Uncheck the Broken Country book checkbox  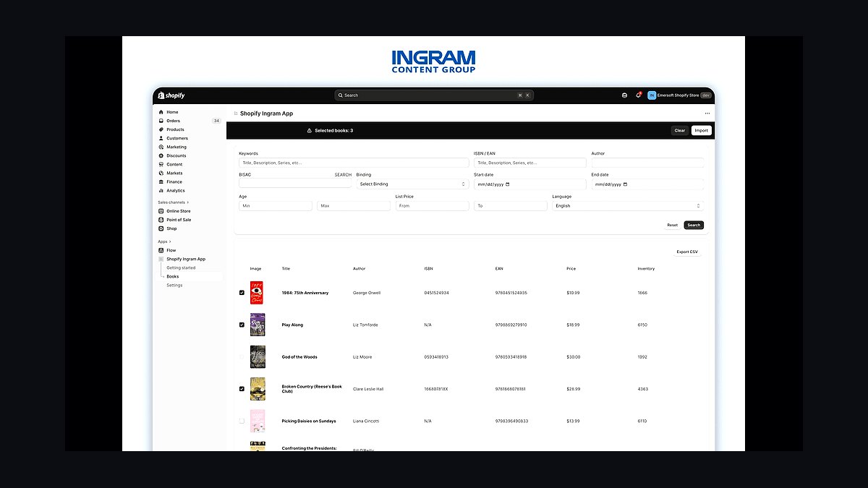(242, 389)
